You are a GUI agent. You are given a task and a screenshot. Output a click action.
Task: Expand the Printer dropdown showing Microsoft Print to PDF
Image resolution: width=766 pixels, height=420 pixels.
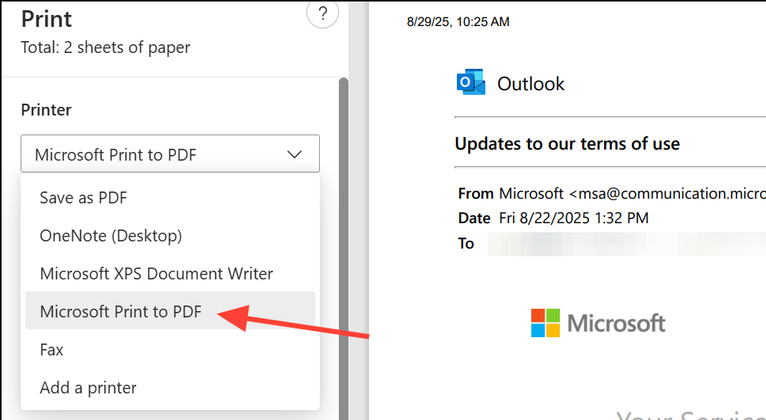tap(170, 154)
